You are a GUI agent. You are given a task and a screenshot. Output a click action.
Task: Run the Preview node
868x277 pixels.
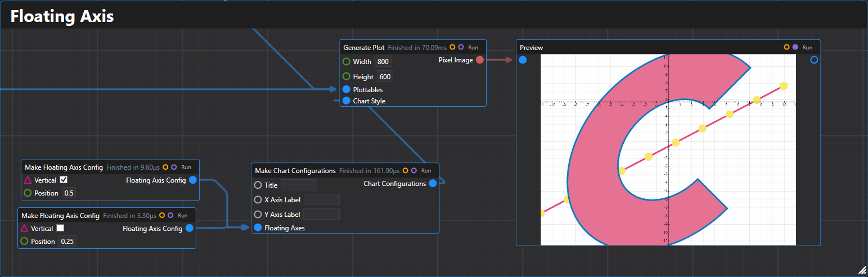coord(807,48)
